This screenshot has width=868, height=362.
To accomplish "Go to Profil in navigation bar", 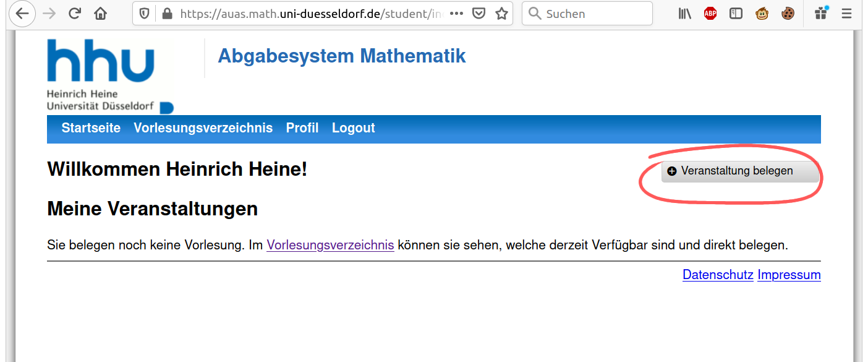I will click(302, 128).
